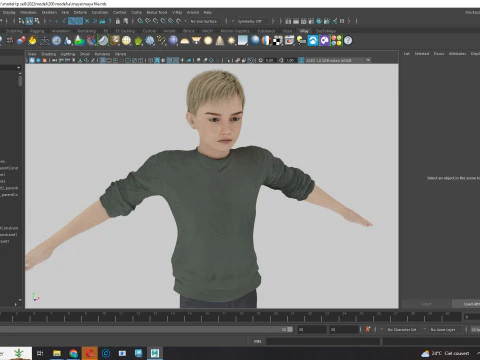Create a V-Ray dome light from shelf

[x=184, y=41]
